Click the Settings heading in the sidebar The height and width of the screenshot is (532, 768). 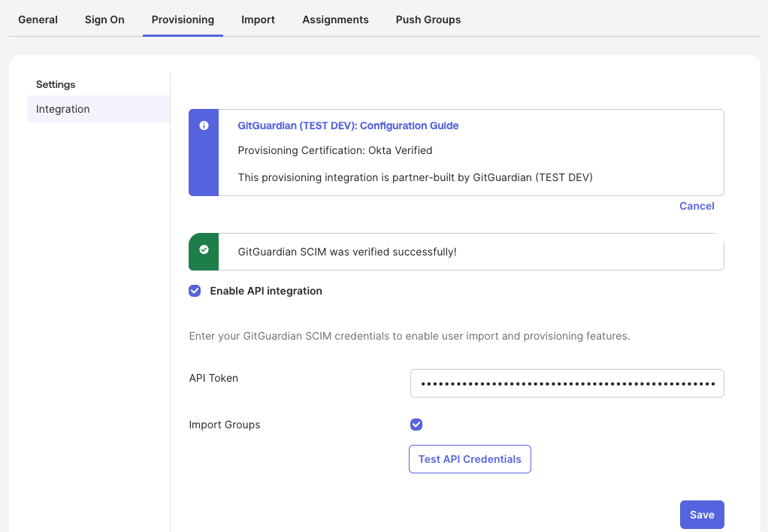[x=55, y=84]
